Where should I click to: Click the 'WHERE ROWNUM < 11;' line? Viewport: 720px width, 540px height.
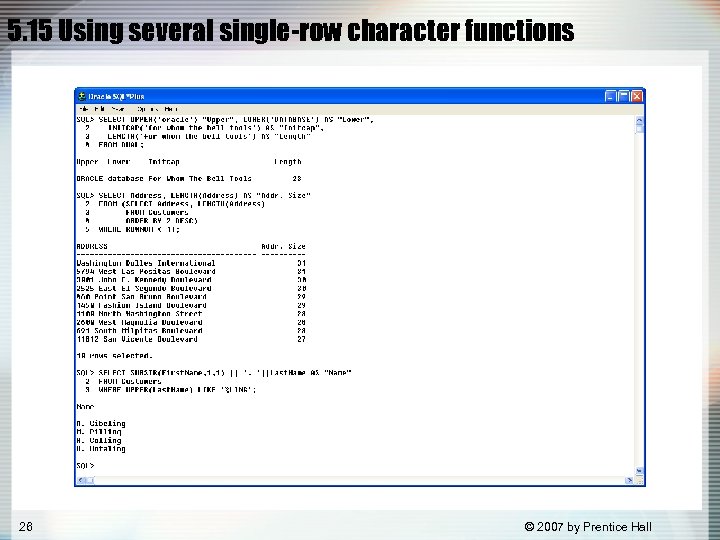(x=139, y=229)
